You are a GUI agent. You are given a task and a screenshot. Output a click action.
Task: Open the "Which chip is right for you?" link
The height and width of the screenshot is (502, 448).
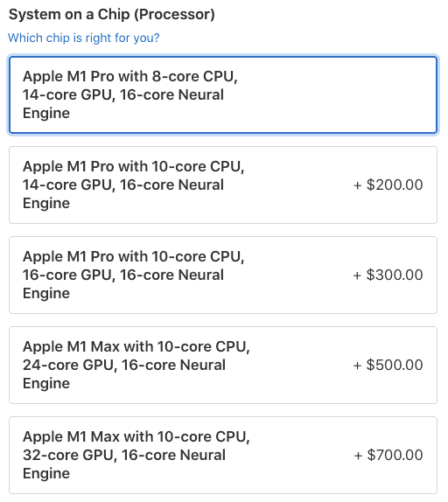pyautogui.click(x=84, y=38)
